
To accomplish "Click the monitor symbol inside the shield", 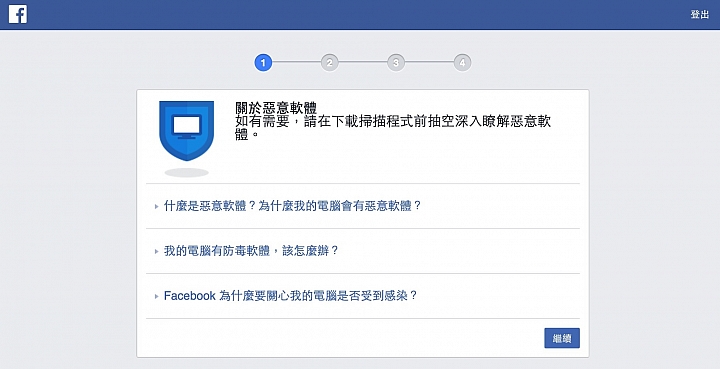I will point(186,126).
